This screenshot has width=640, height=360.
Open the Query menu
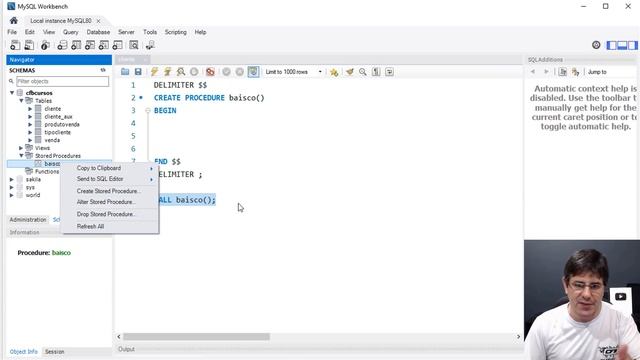71,32
